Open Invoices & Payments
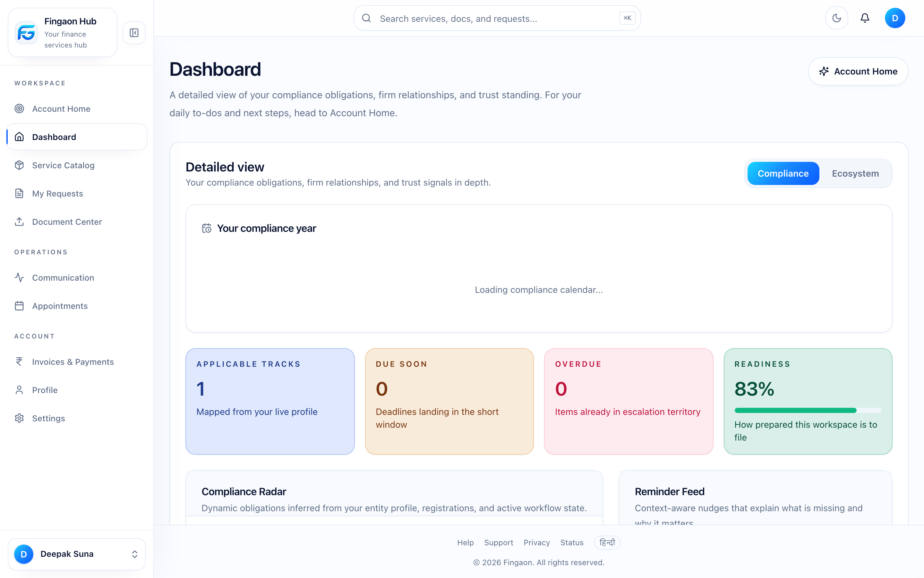 (x=77, y=362)
